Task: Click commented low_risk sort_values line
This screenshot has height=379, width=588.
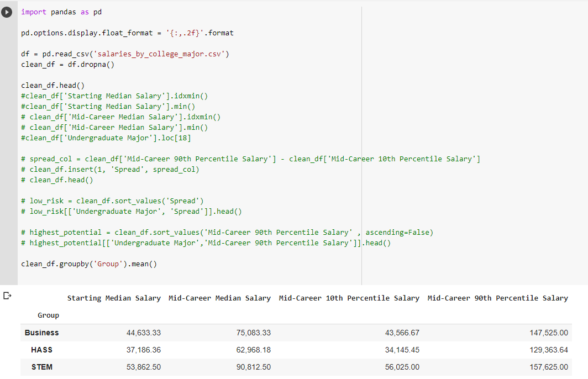Action: 112,201
